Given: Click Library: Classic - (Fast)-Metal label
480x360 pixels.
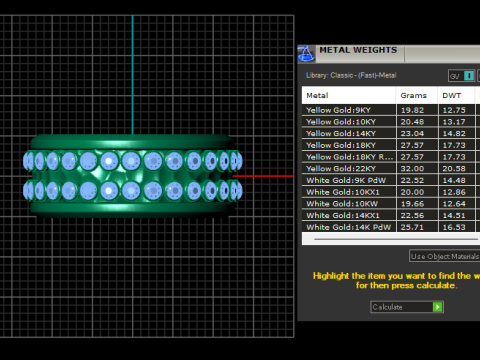Looking at the screenshot, I should click(351, 75).
